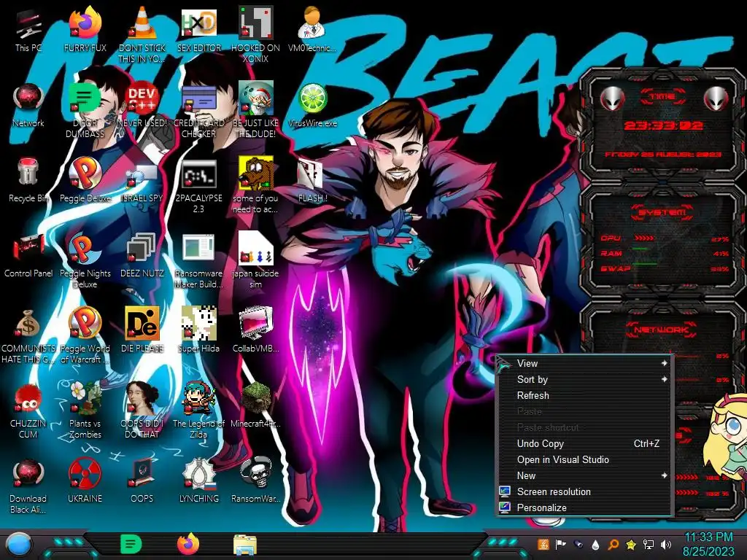This screenshot has height=560, width=747.
Task: Select the Minecraft4Fr grass block icon
Action: (255, 405)
